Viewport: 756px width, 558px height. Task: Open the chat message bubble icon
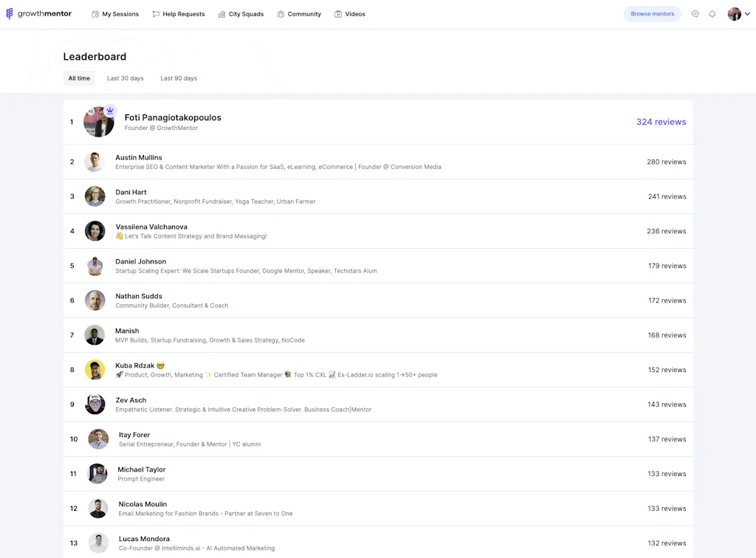(x=695, y=14)
